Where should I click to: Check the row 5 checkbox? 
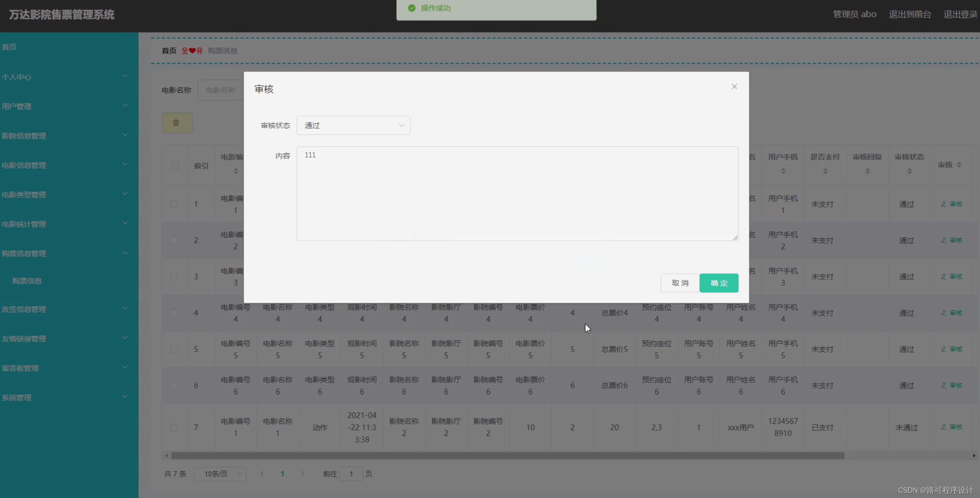(175, 349)
